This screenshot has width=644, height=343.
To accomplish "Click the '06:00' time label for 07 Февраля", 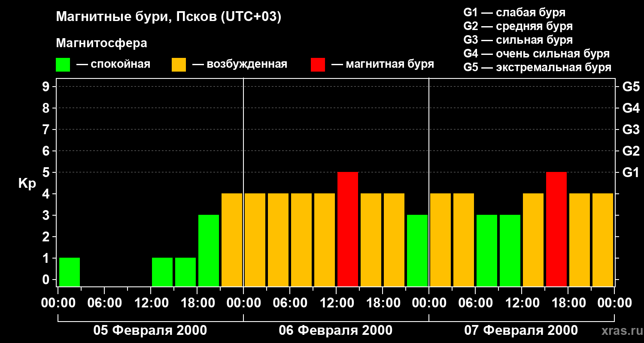I will [475, 303].
